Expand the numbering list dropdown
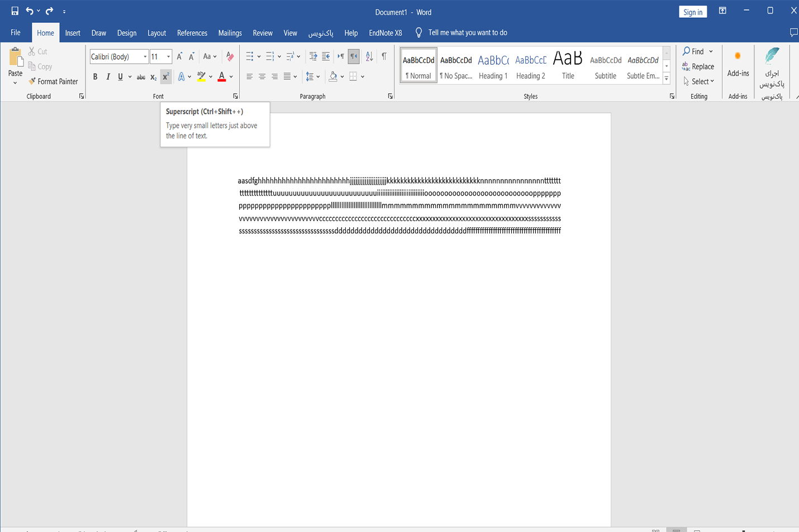 [279, 56]
